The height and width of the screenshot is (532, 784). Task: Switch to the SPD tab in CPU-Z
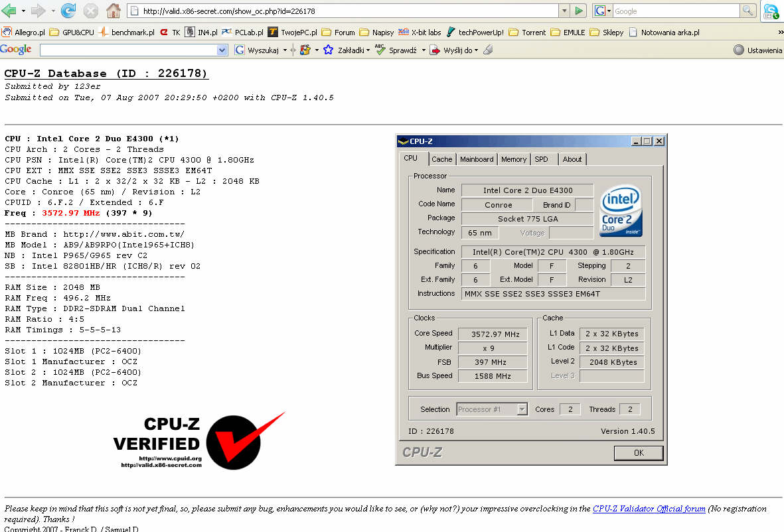542,159
